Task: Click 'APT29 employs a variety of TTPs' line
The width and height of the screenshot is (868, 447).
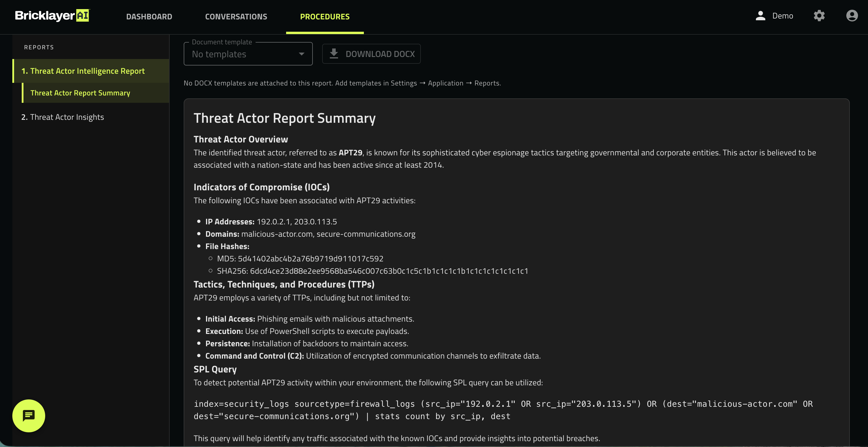Action: 302,298
